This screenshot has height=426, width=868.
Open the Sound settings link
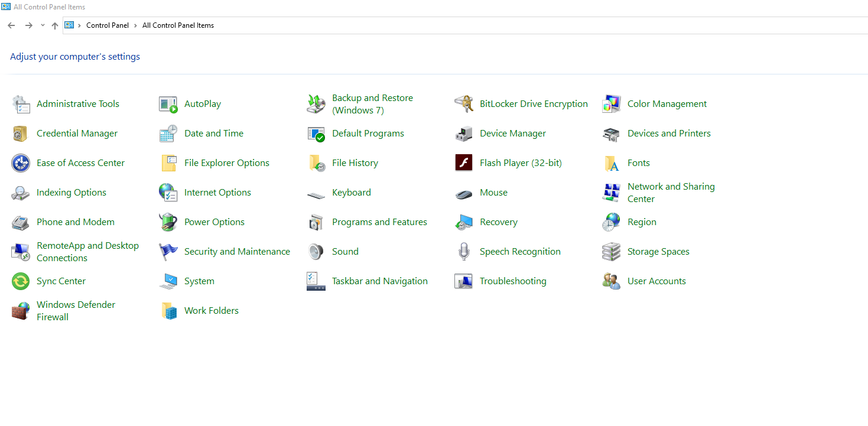click(x=345, y=252)
